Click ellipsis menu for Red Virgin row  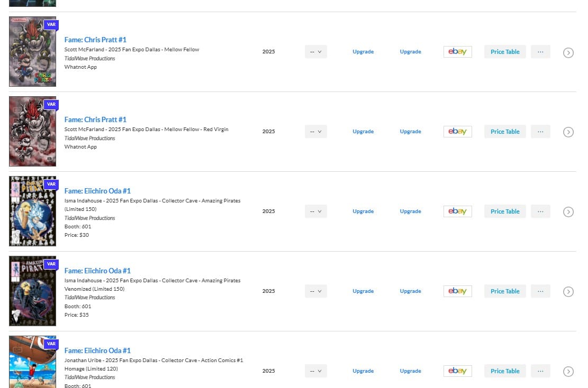point(540,132)
